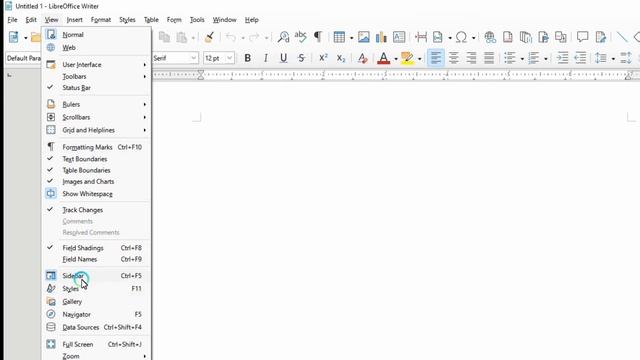The width and height of the screenshot is (640, 360).
Task: Open Sidebar from View menu
Action: pos(96,276)
